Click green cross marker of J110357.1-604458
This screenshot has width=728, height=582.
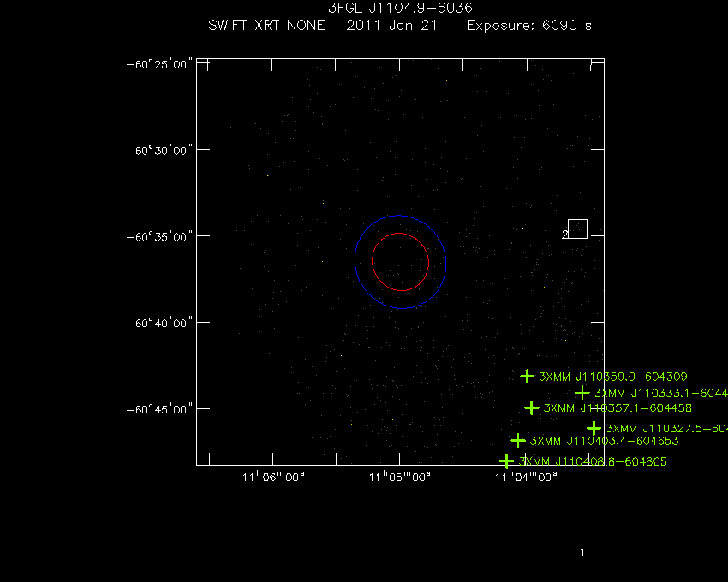click(532, 408)
